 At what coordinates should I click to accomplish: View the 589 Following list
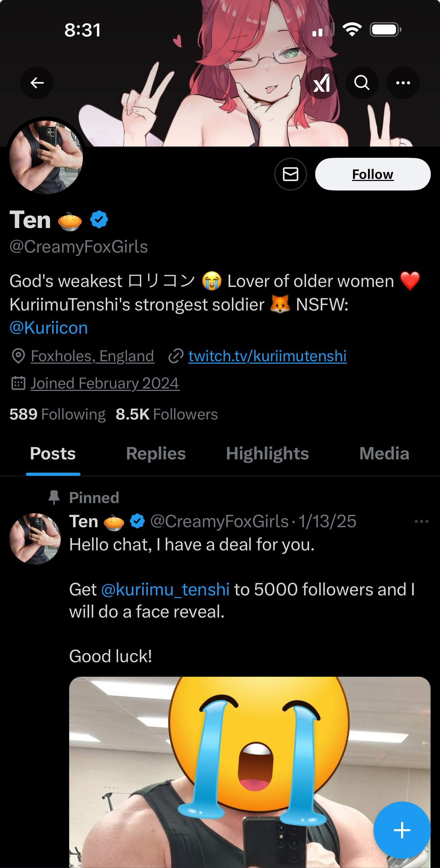click(57, 414)
